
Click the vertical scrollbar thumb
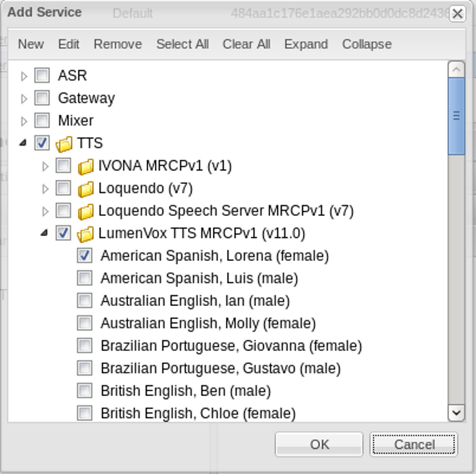pyautogui.click(x=456, y=116)
